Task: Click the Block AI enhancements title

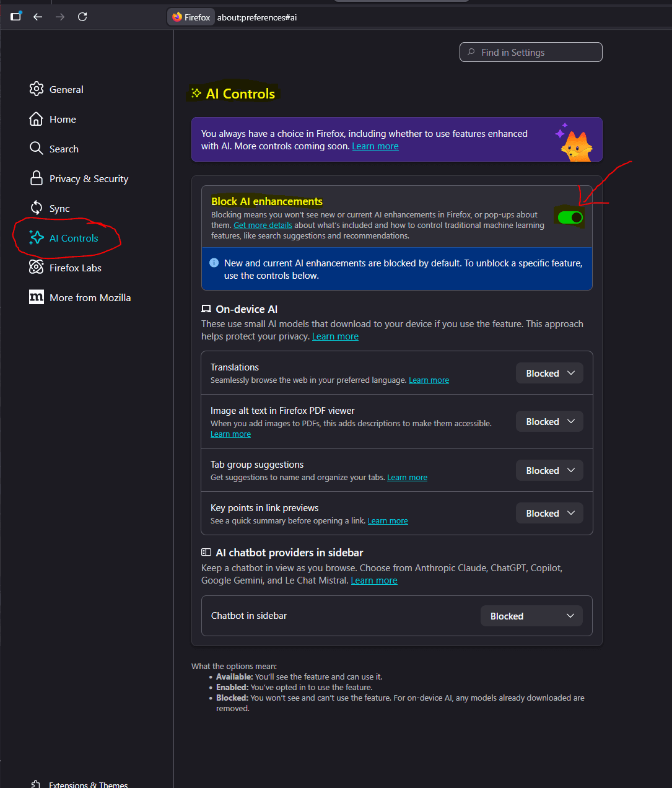Action: 267,201
